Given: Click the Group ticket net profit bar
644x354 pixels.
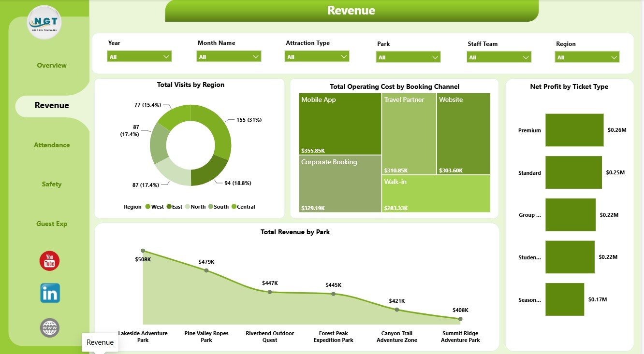Looking at the screenshot, I should click(x=571, y=215).
